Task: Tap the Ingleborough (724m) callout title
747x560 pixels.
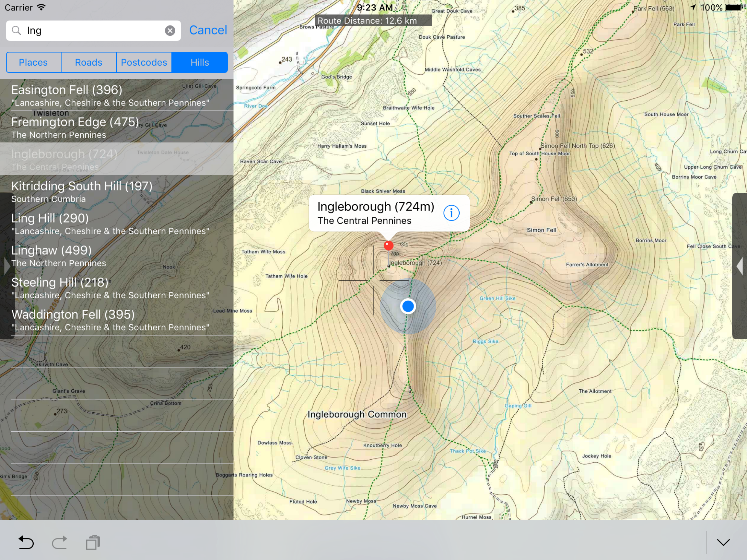Action: tap(375, 206)
